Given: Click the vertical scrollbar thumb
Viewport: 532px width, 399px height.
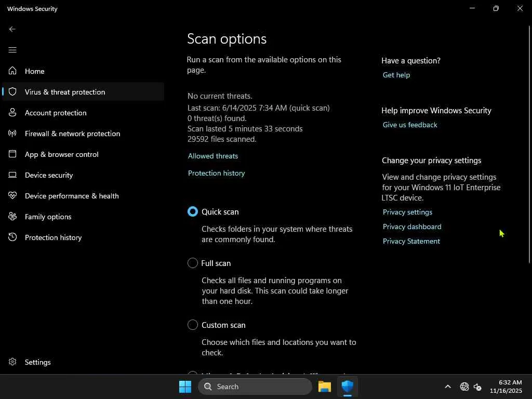Looking at the screenshot, I should (529, 144).
